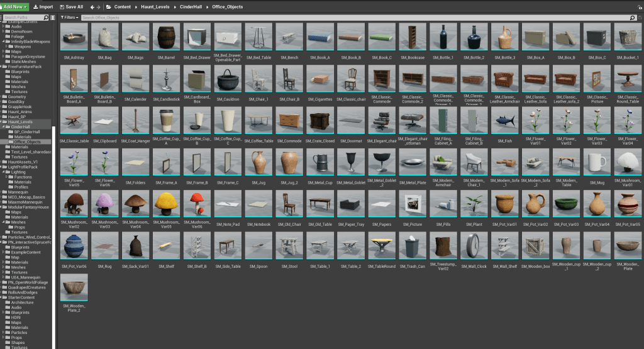
Task: Click the Save All icon
Action: coord(71,6)
